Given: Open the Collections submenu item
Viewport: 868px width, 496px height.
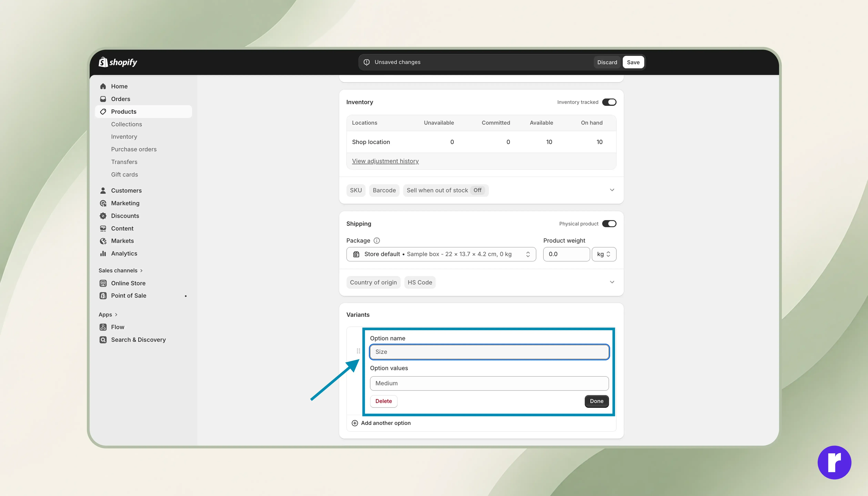Looking at the screenshot, I should [126, 124].
